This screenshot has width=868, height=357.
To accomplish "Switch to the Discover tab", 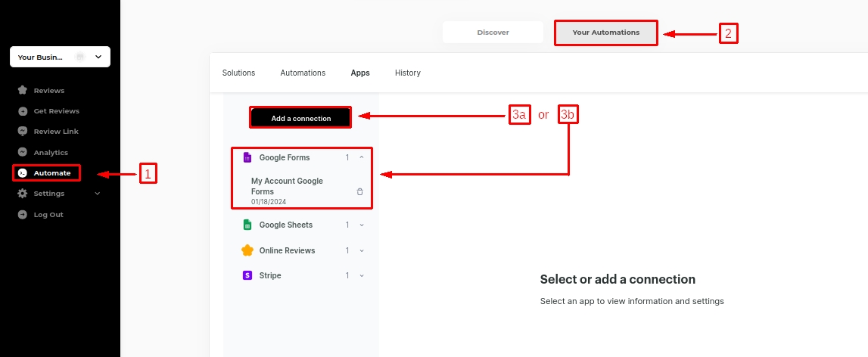I will (x=493, y=33).
